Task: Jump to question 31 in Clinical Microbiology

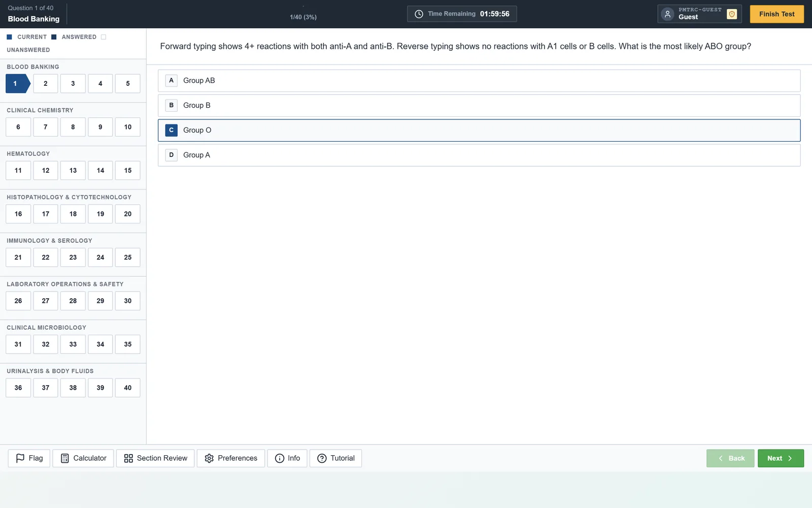Action: [x=18, y=344]
